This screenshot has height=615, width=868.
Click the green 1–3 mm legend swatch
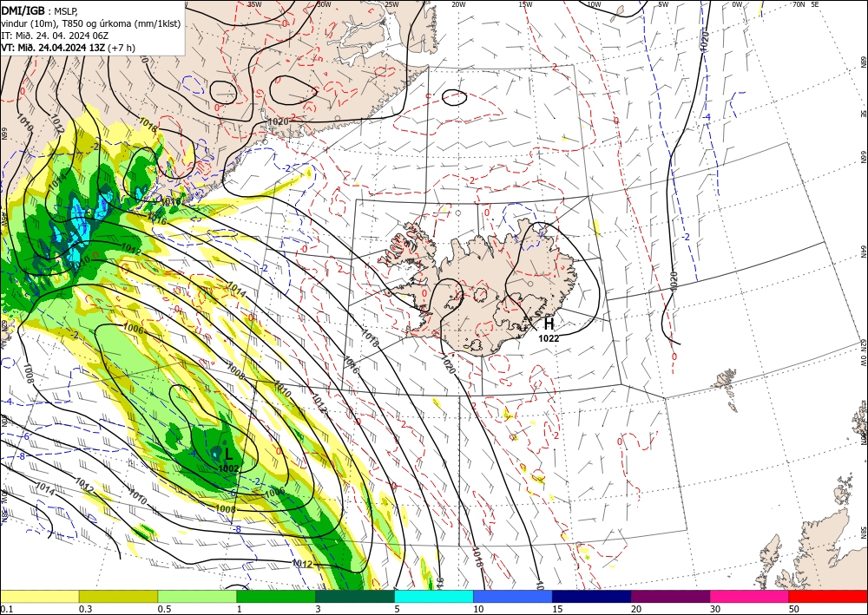point(276,596)
